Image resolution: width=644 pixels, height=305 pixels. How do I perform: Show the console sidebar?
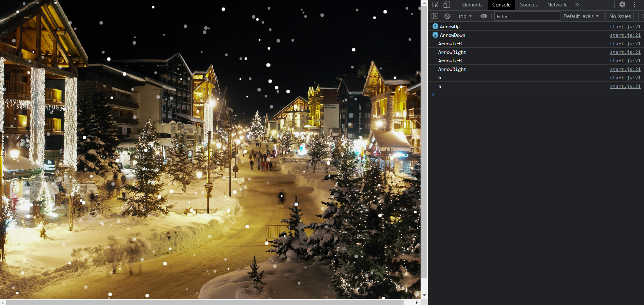pyautogui.click(x=435, y=16)
